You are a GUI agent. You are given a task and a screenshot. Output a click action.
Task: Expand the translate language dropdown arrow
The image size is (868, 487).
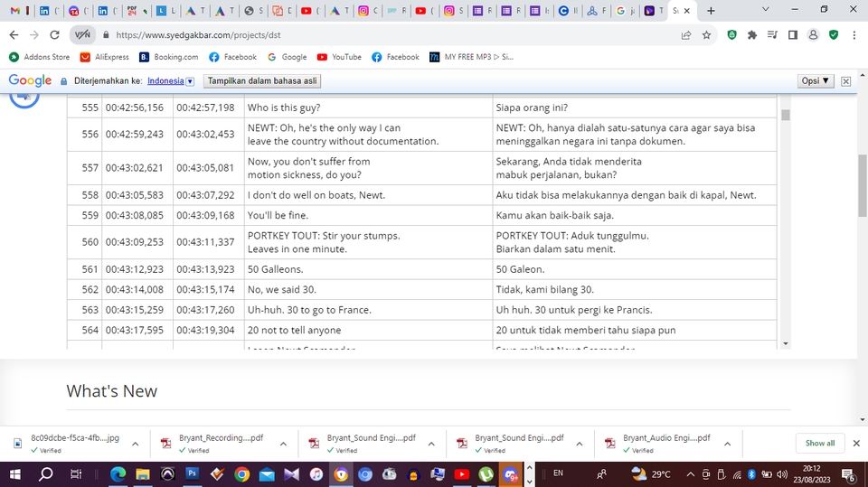(x=190, y=81)
